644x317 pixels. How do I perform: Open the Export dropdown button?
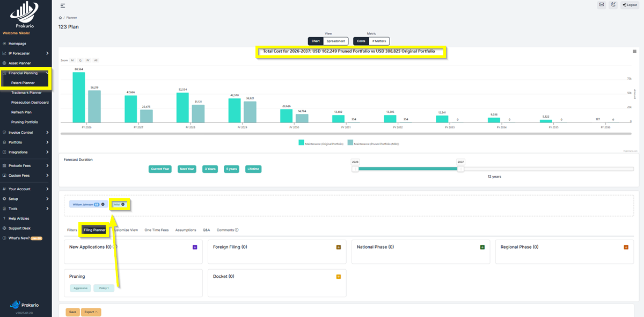(x=91, y=312)
